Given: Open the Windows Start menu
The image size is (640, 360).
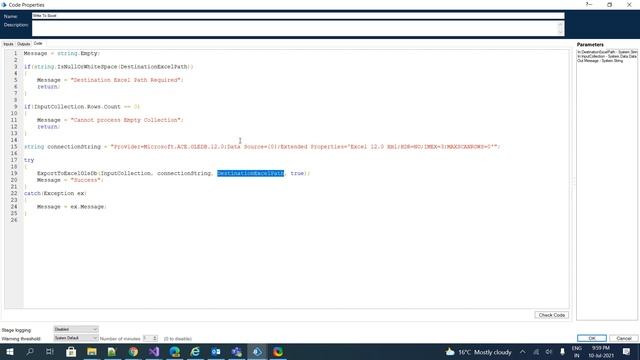Looking at the screenshot, I should [x=9, y=351].
